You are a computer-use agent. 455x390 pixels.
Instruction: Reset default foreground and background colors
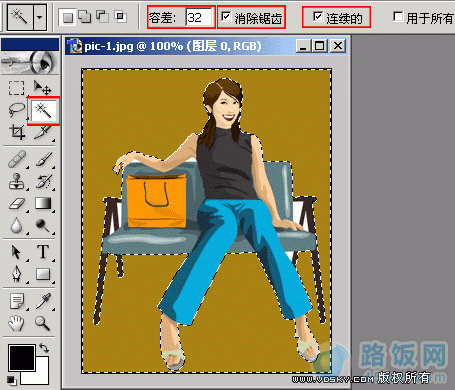click(11, 379)
